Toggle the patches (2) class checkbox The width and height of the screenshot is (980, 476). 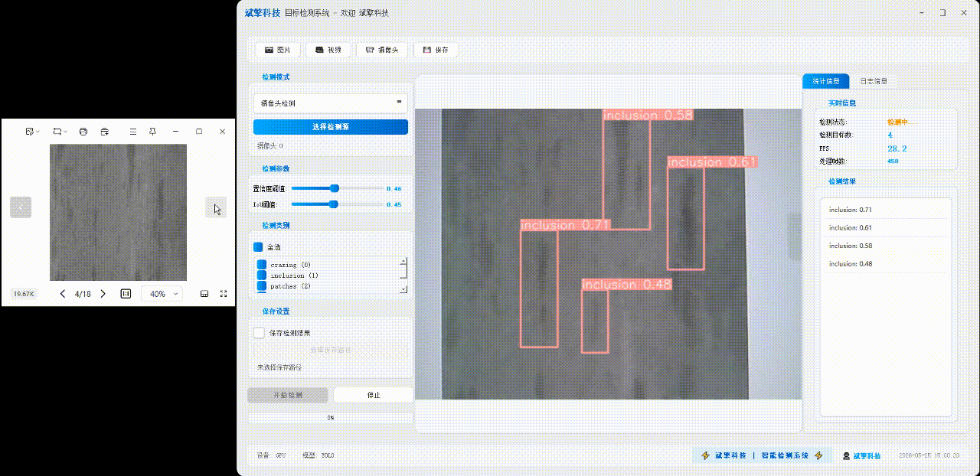coord(262,286)
